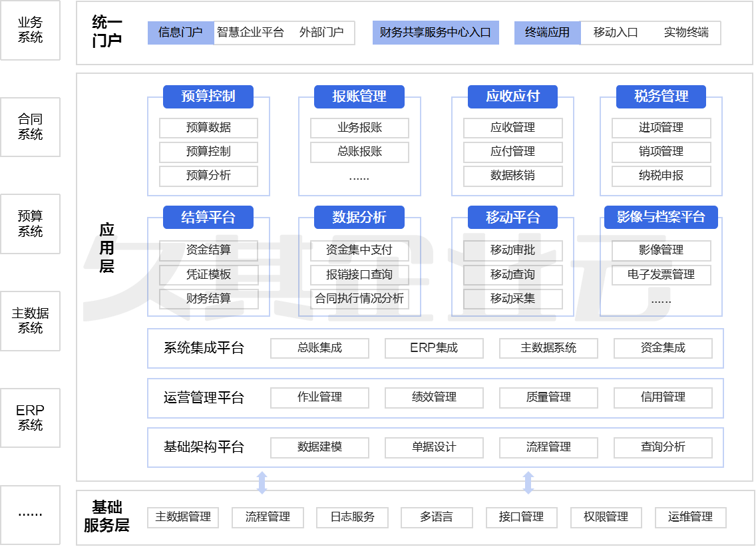Viewport: 756px width, 553px height.
Task: Click the left double-headed arrow connector
Action: click(262, 483)
